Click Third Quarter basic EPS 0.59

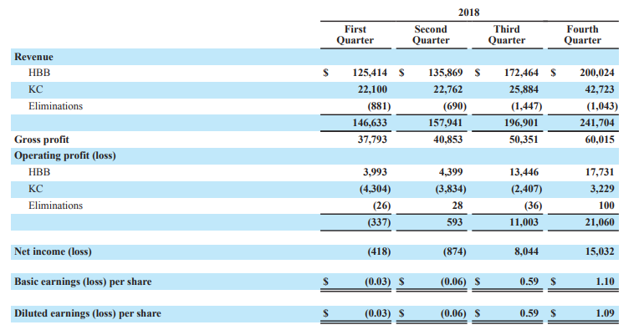click(x=529, y=282)
